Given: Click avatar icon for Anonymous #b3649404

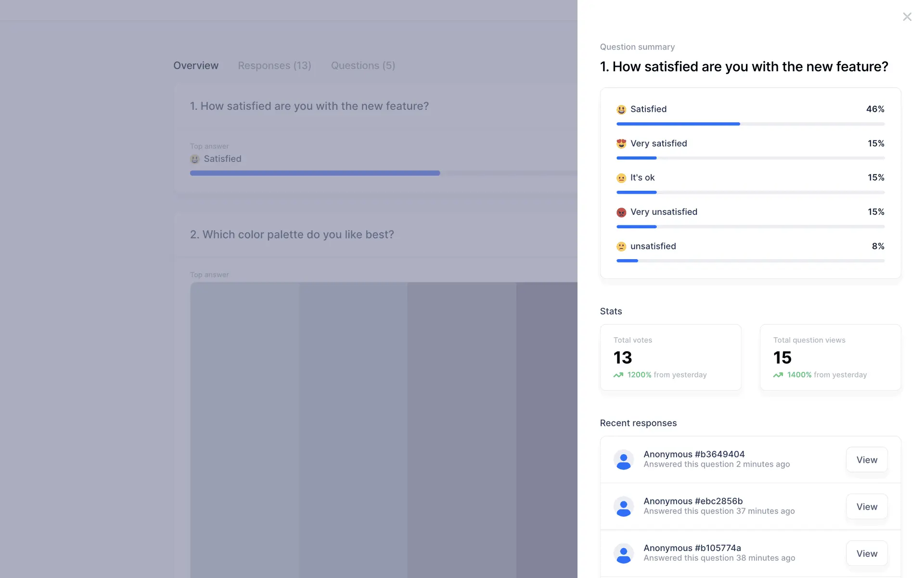Looking at the screenshot, I should point(624,460).
